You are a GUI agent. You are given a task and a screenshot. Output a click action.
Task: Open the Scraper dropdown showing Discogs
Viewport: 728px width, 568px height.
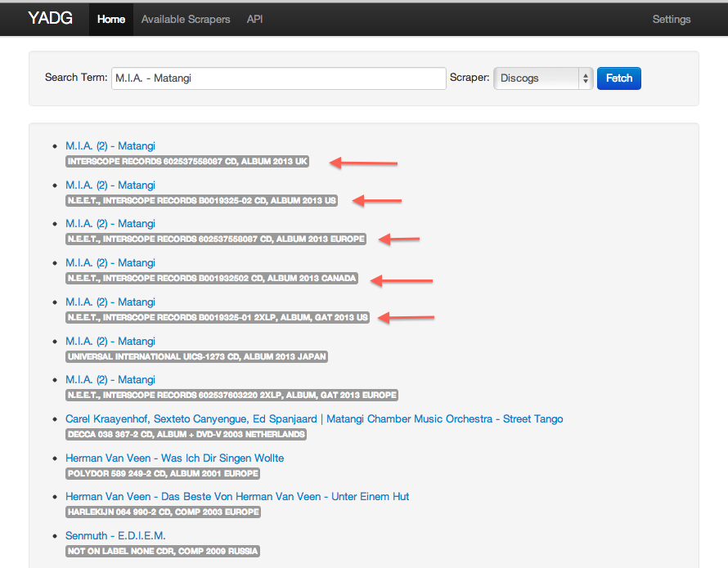click(x=543, y=78)
